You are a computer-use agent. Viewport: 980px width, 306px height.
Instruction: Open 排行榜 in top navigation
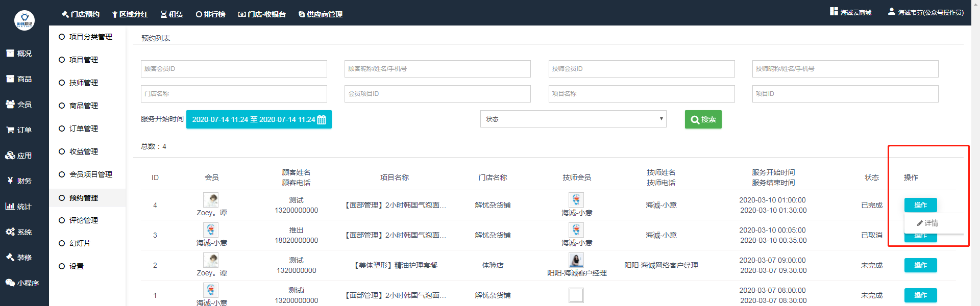[x=211, y=14]
